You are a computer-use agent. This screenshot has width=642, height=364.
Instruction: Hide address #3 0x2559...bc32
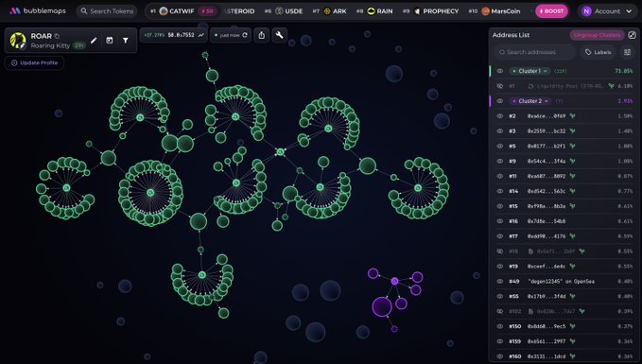(x=500, y=131)
